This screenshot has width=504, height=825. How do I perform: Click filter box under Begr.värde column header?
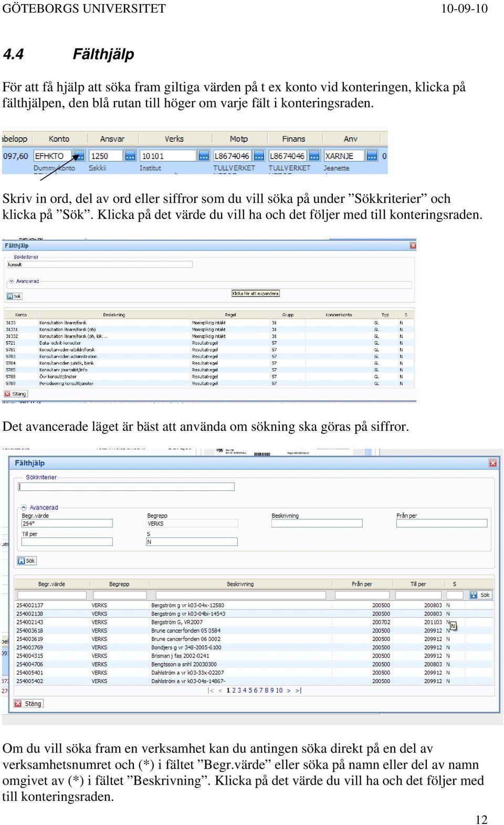(51, 595)
